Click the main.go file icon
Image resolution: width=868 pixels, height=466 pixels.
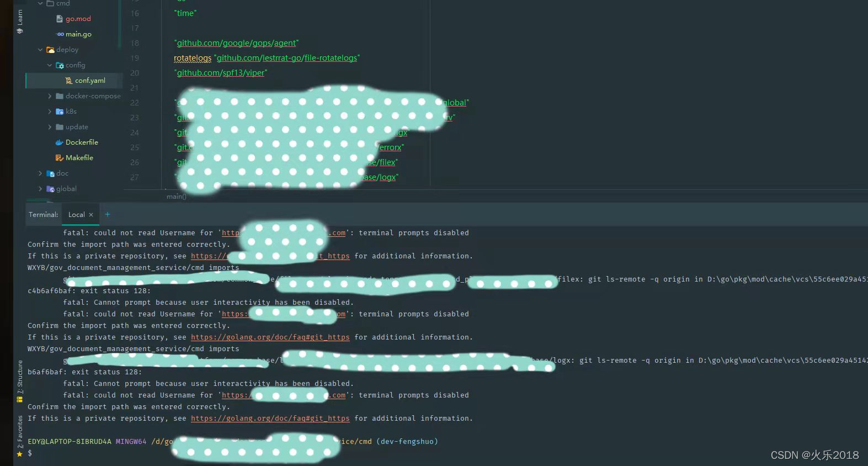[60, 34]
